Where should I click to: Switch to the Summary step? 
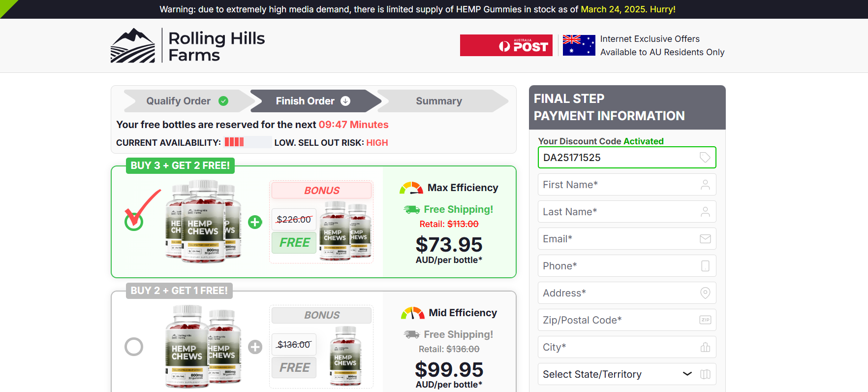[439, 101]
